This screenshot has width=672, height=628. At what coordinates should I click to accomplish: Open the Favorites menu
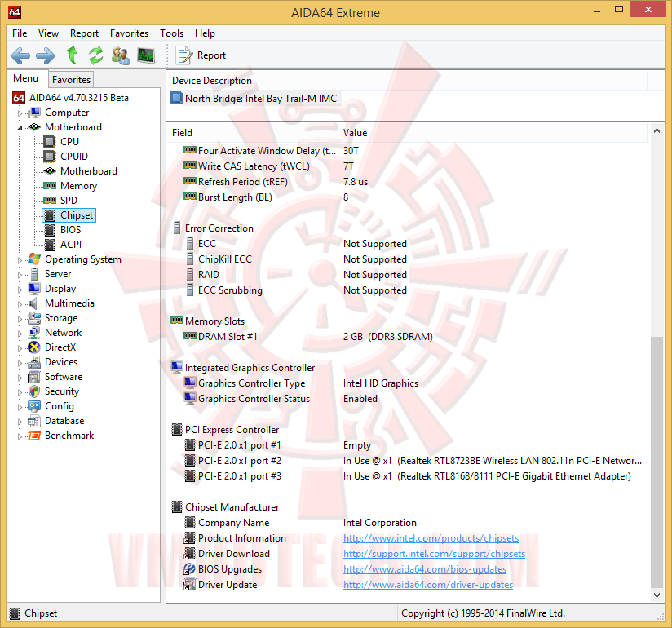coord(129,33)
